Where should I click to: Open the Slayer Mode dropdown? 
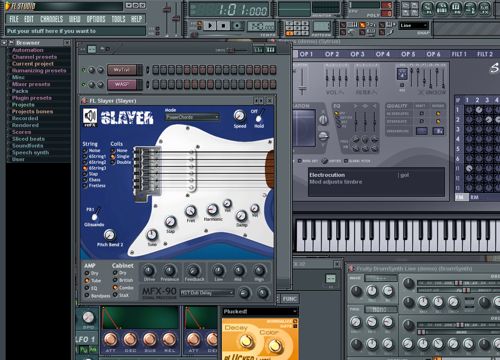[192, 117]
